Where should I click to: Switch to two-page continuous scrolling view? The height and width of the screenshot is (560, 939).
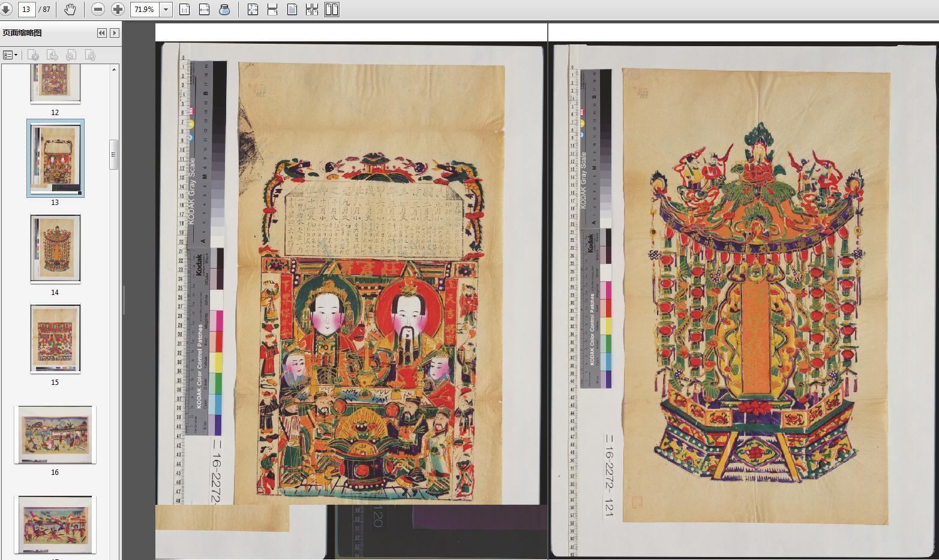(x=312, y=10)
